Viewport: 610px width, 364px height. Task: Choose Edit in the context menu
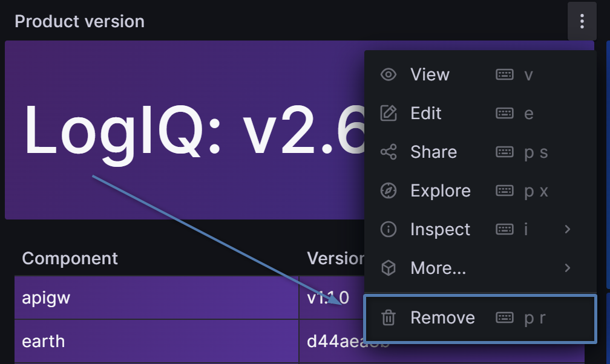click(x=426, y=113)
